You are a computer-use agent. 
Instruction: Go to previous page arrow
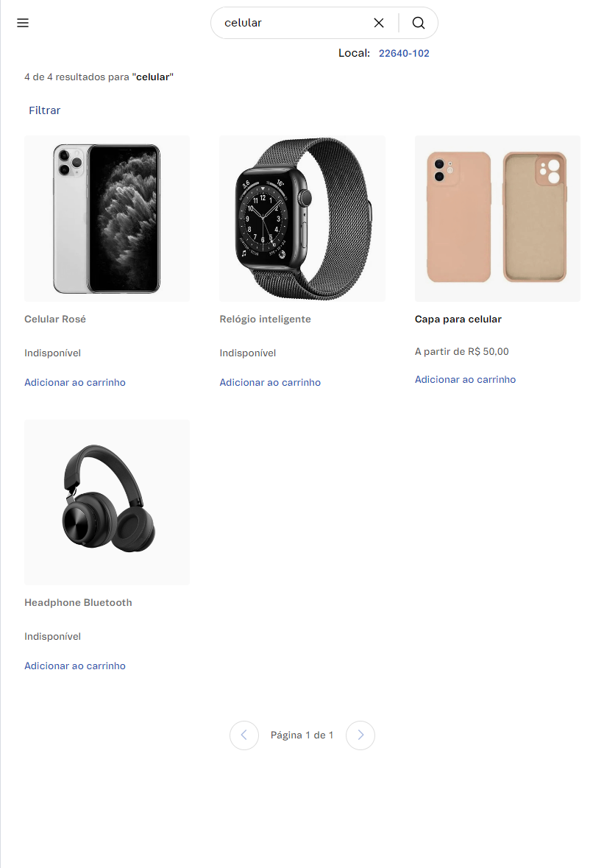pos(244,735)
